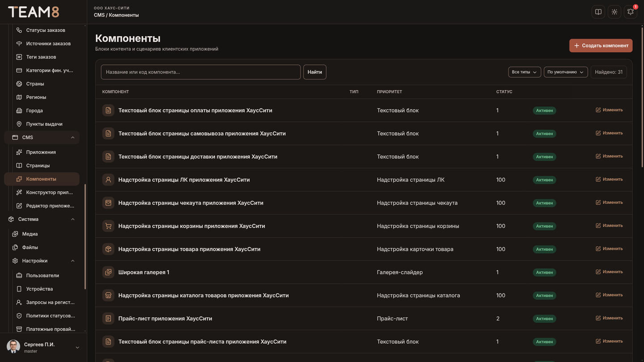
Task: Open Приложения in the sidebar
Action: coord(42,152)
